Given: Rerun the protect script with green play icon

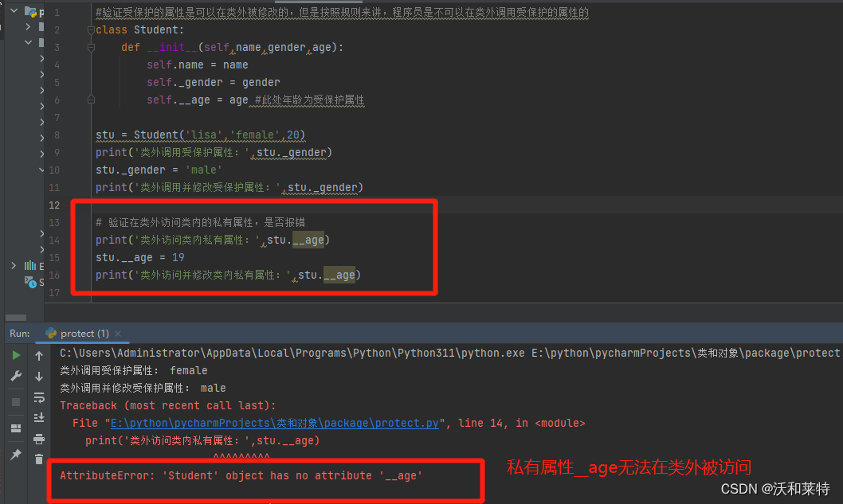Looking at the screenshot, I should [x=16, y=355].
